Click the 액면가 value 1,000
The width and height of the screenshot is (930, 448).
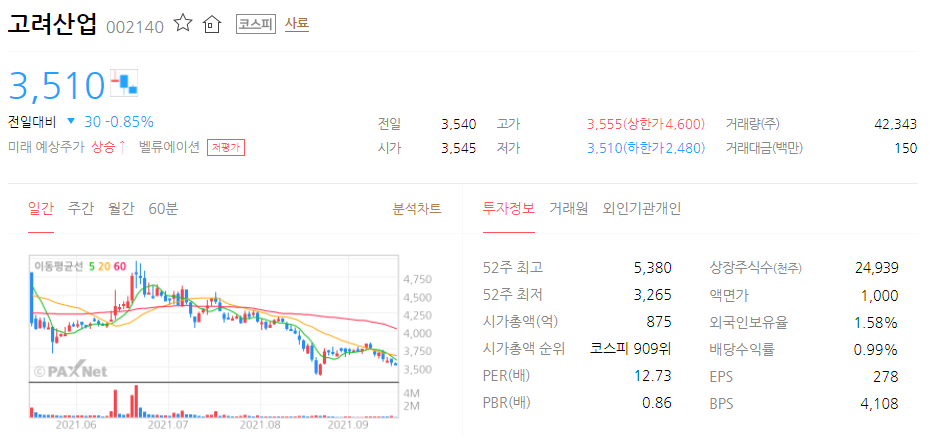[x=880, y=295]
